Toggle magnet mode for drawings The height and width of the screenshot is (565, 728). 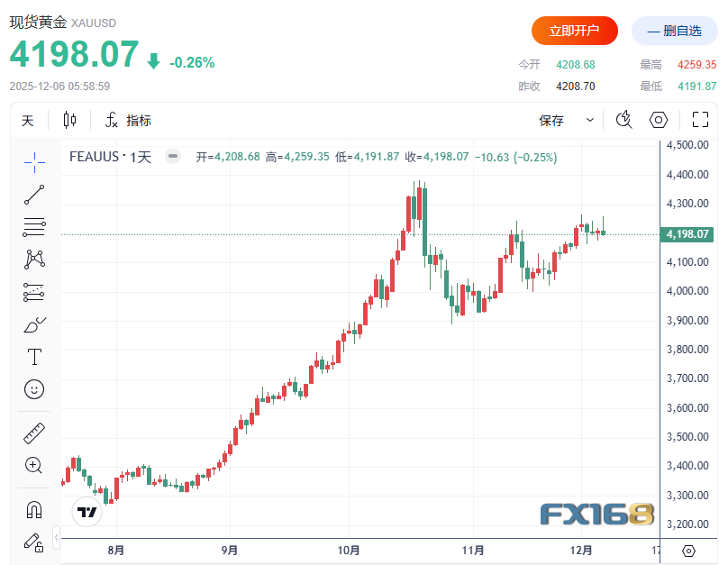coord(34,509)
